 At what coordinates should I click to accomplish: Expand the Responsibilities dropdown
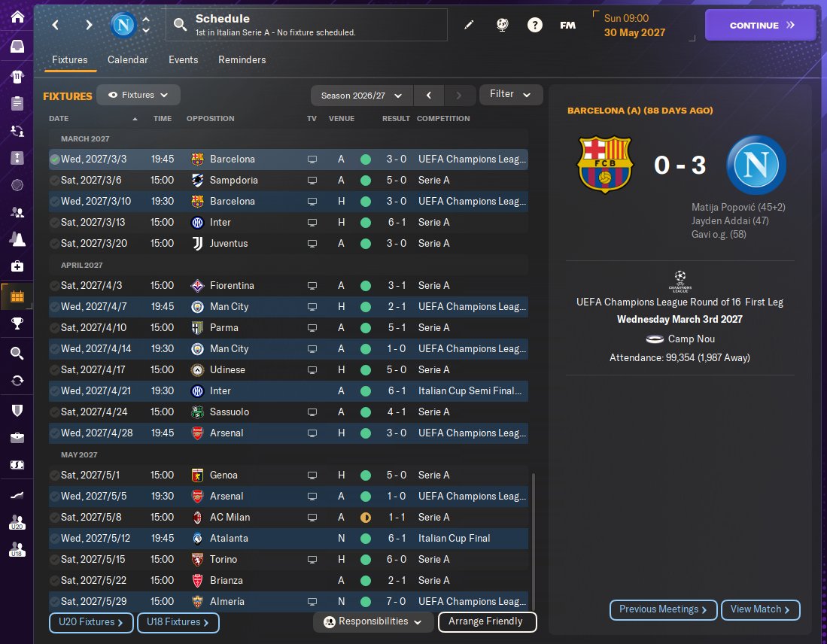[372, 622]
